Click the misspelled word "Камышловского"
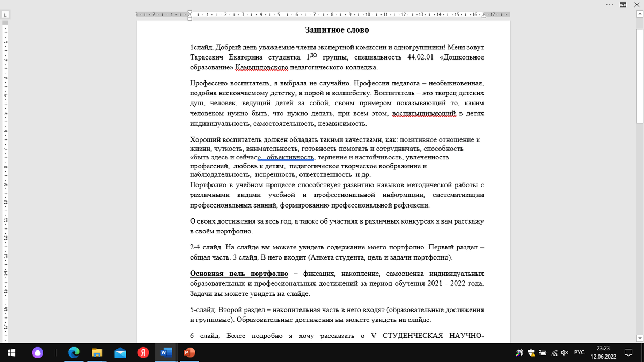Image resolution: width=644 pixels, height=362 pixels. (261, 67)
